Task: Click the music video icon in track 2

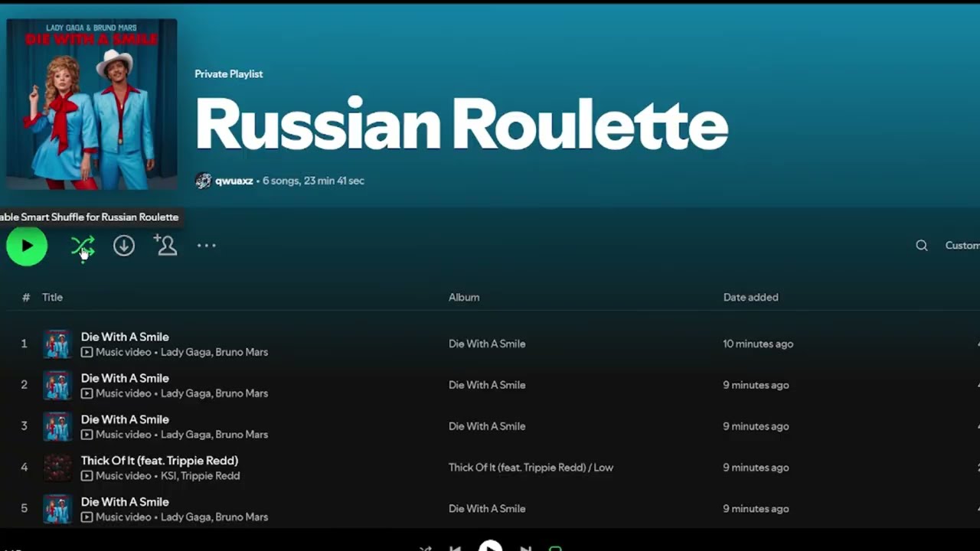Action: 87,393
